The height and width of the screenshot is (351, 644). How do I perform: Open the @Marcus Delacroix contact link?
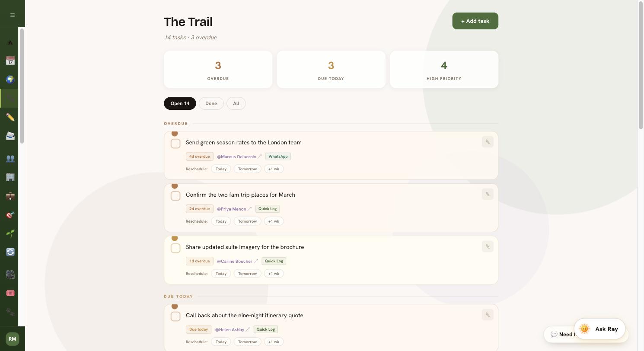pyautogui.click(x=236, y=156)
